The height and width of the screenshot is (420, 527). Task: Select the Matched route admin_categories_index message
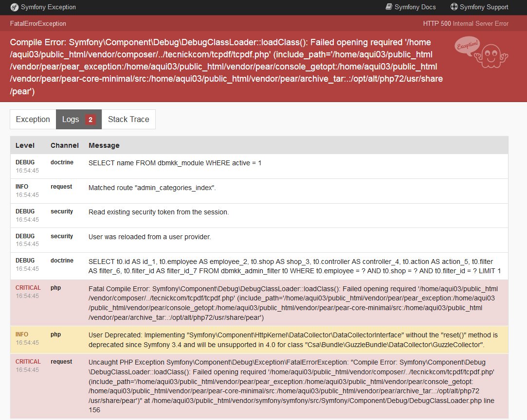152,188
